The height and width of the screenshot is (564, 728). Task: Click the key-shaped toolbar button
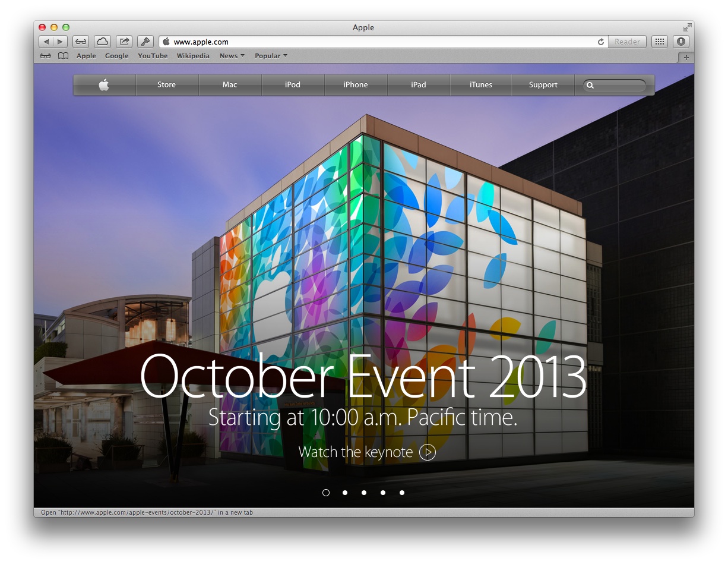[x=145, y=42]
